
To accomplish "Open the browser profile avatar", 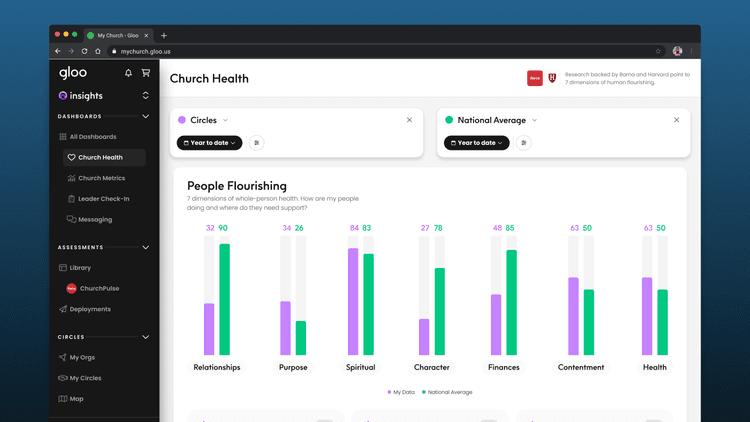I will tap(677, 51).
